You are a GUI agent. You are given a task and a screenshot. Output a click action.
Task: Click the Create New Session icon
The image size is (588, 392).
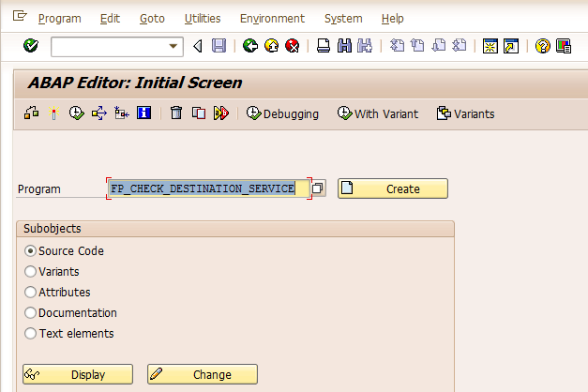[490, 46]
